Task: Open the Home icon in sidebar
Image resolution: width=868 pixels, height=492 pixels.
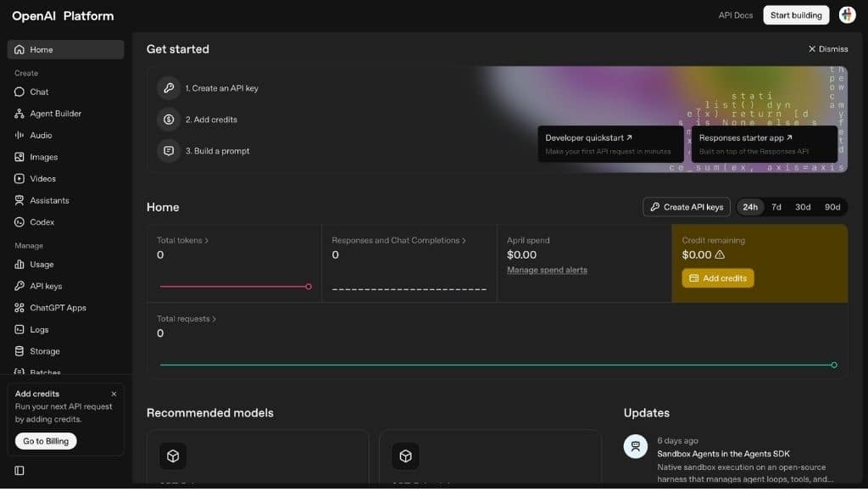Action: pos(19,50)
